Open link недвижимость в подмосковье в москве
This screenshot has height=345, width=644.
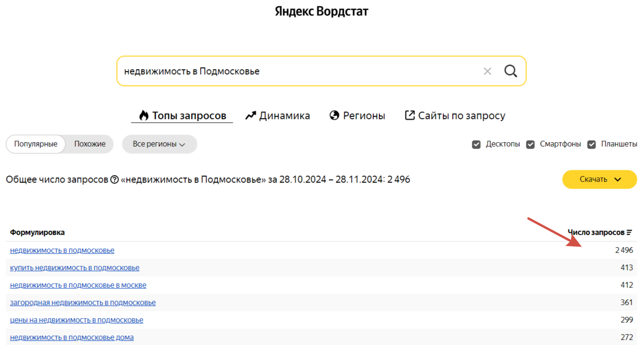click(x=78, y=285)
